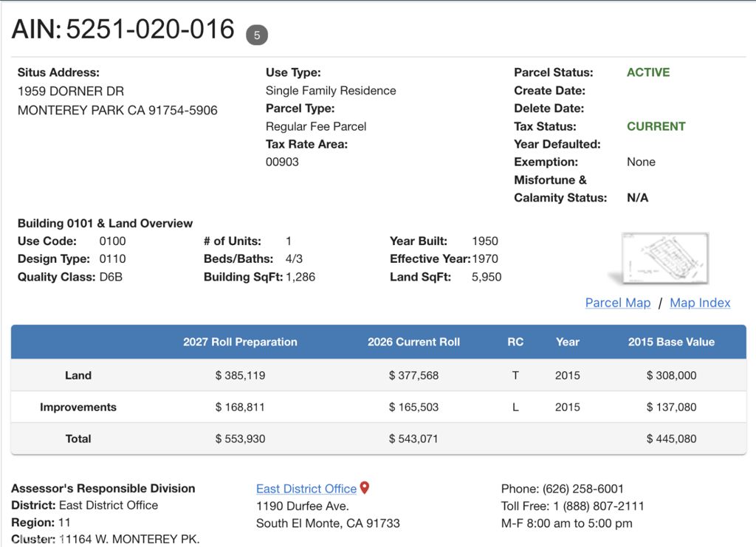Image resolution: width=756 pixels, height=547 pixels.
Task: Click the address line 1959 DORNER DR
Action: coord(71,91)
